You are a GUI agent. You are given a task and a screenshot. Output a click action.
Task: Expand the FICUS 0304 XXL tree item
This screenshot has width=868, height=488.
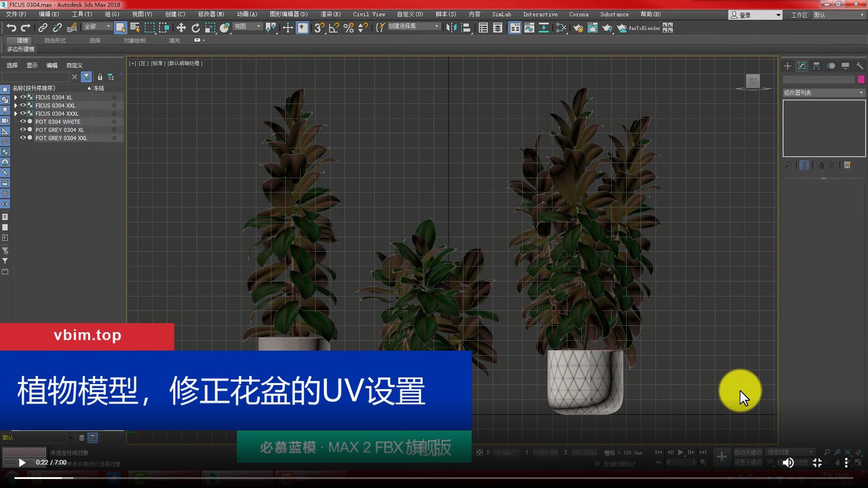[x=16, y=105]
